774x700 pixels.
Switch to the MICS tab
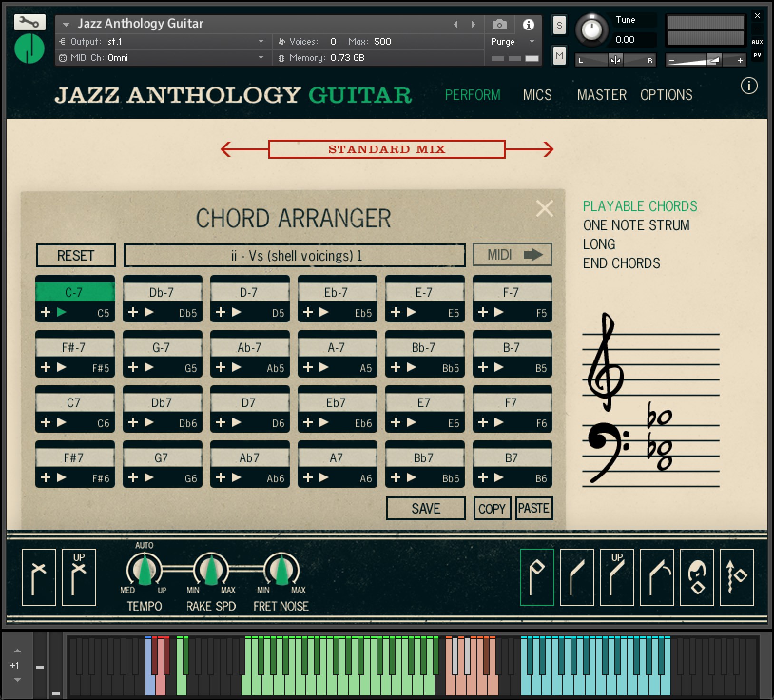[537, 95]
